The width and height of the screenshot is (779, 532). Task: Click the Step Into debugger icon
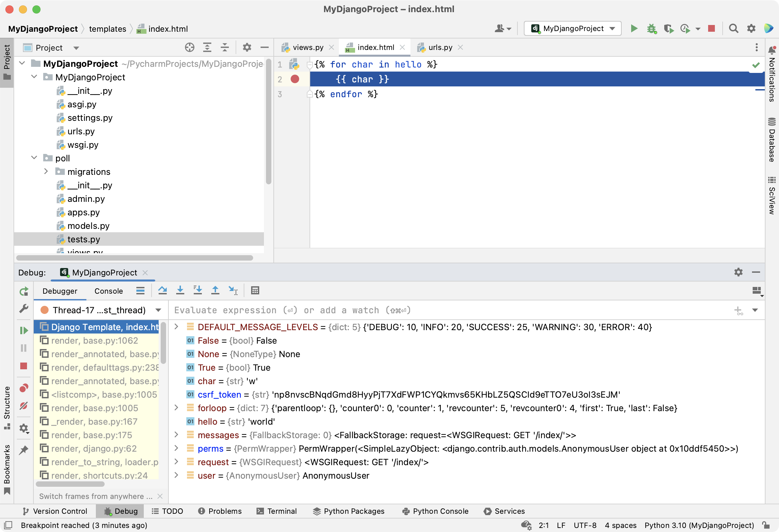(x=180, y=291)
